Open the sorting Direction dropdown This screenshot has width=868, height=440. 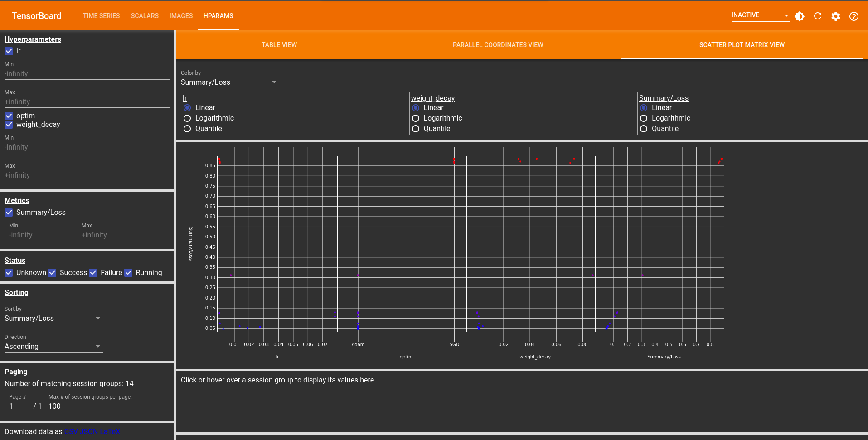53,347
